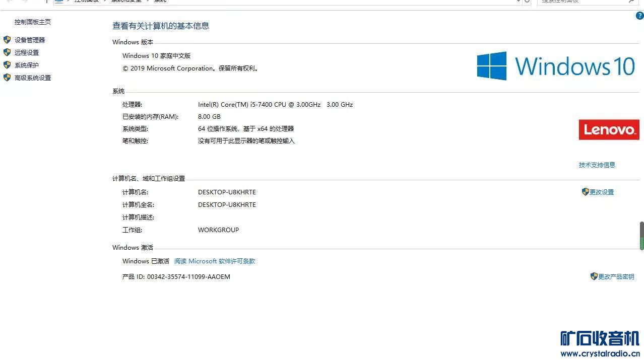Screen dimensions: 644x360
Task: Select product ID 00342-35574-11099-AAOEM
Action: [188, 276]
